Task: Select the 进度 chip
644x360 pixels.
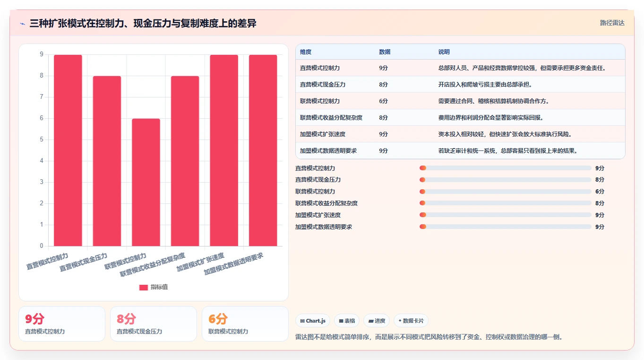Action: click(377, 321)
